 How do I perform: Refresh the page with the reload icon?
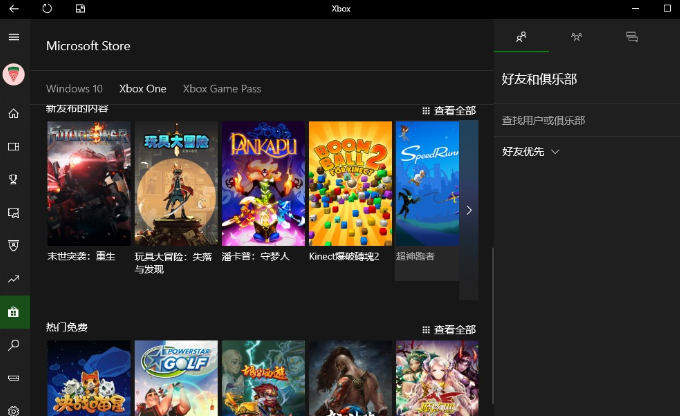(47, 8)
